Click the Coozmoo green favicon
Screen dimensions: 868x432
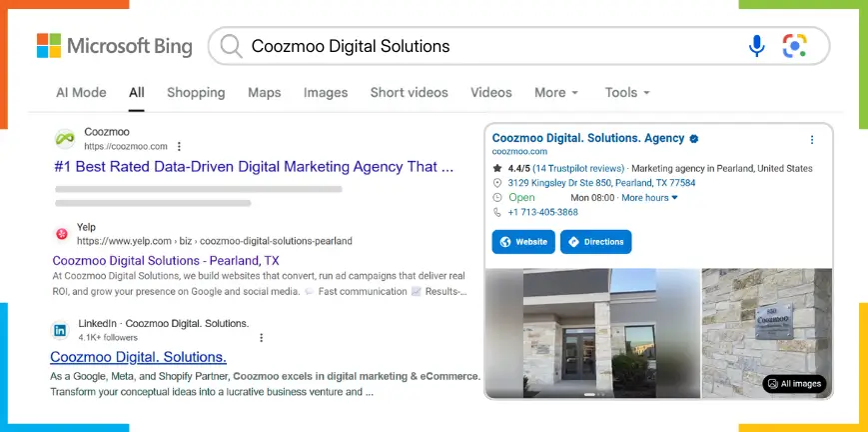click(65, 139)
